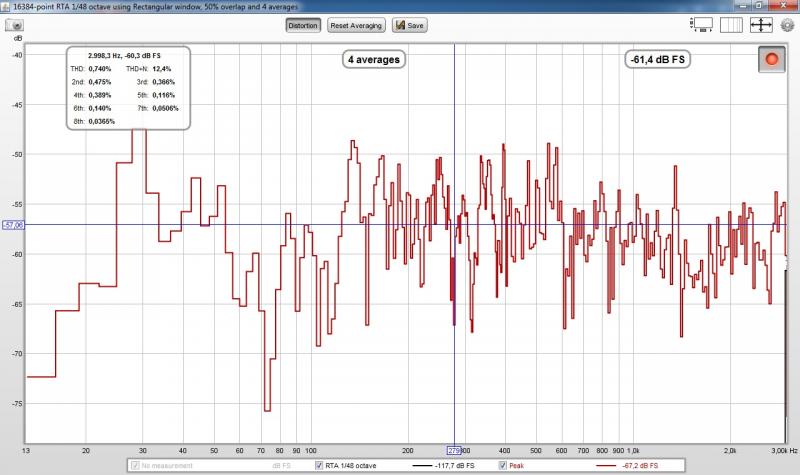This screenshot has height=475, width=800.
Task: Toggle the Peak trace checkbox
Action: pyautogui.click(x=503, y=465)
